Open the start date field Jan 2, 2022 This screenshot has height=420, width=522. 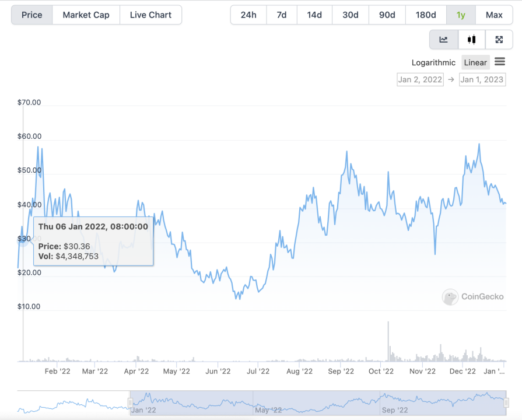420,79
